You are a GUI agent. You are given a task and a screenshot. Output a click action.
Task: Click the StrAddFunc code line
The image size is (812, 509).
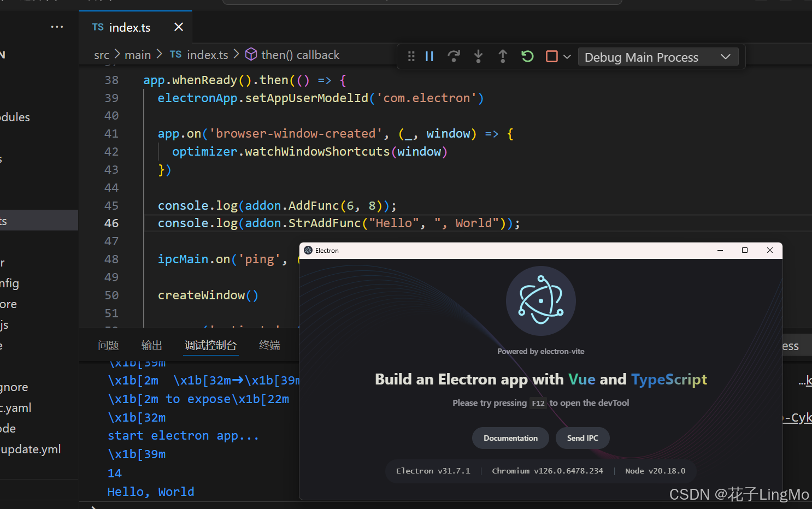pyautogui.click(x=339, y=223)
